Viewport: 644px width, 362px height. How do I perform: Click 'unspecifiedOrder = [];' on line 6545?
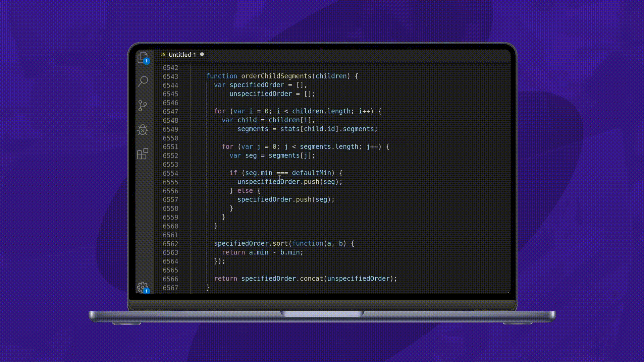[272, 94]
